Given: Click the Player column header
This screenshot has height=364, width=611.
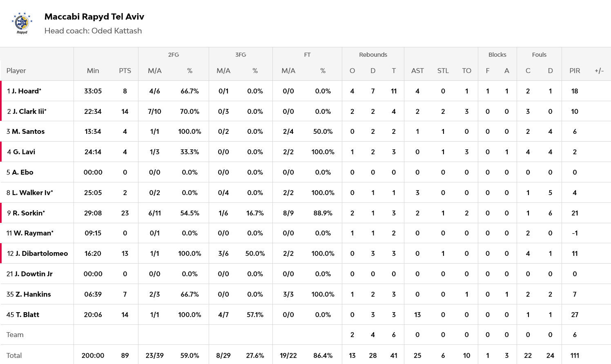Looking at the screenshot, I should tap(16, 71).
